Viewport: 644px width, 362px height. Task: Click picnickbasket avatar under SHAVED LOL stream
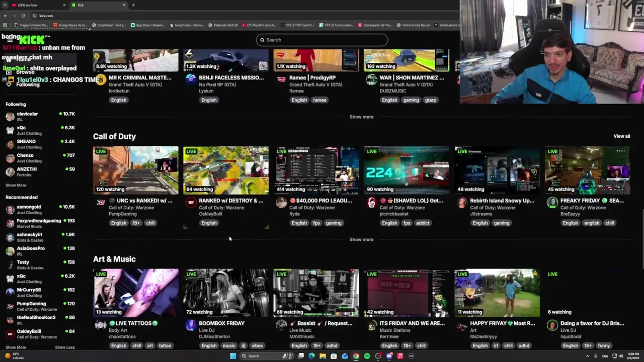click(371, 203)
